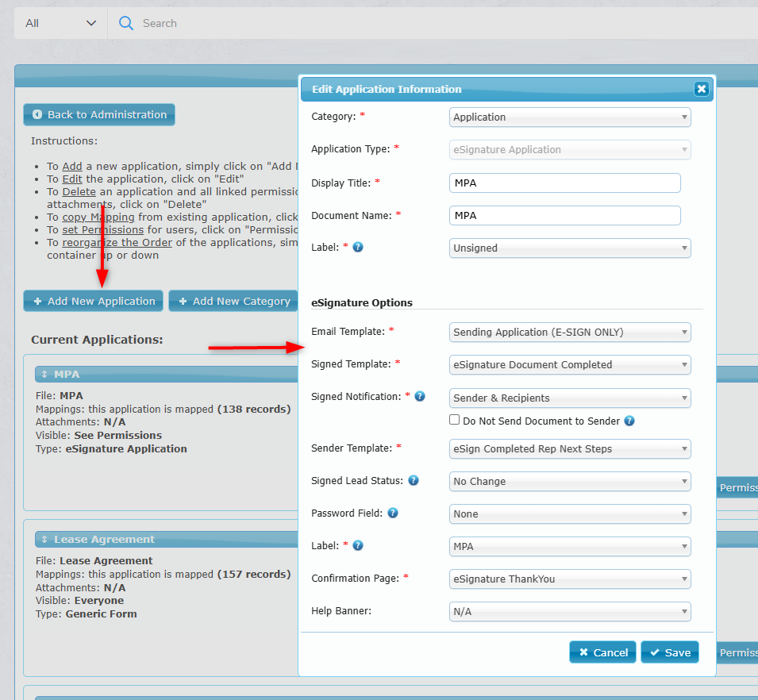The height and width of the screenshot is (700, 758).
Task: Click the search magnifier icon
Action: tap(125, 23)
